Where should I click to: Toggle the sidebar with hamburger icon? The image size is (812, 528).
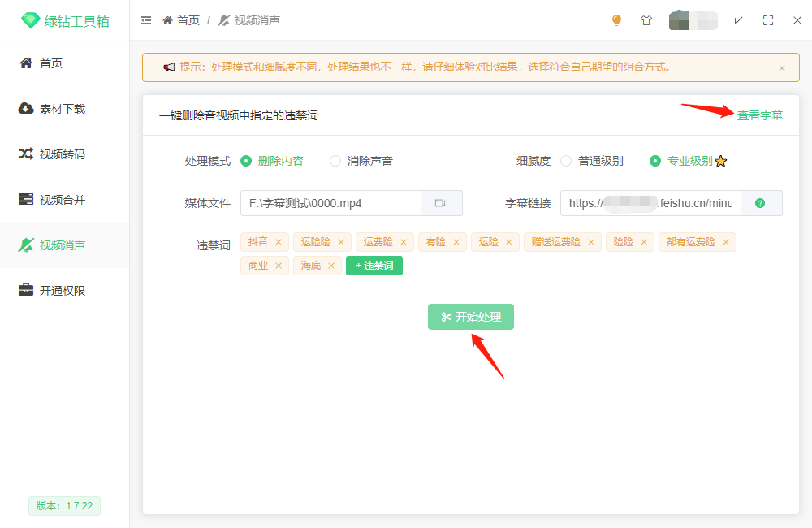coord(146,20)
